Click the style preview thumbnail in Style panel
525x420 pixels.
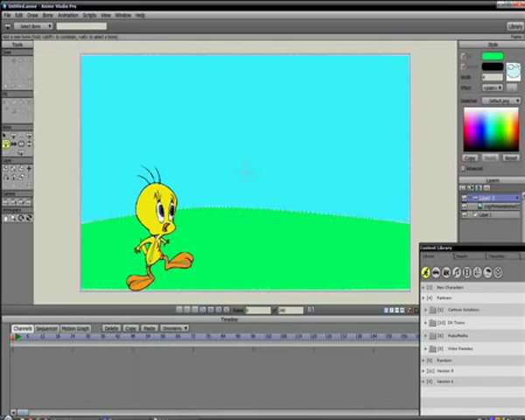pos(514,72)
